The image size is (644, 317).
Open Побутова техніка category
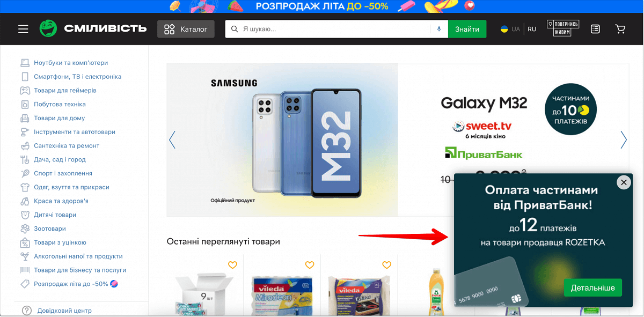pos(60,104)
